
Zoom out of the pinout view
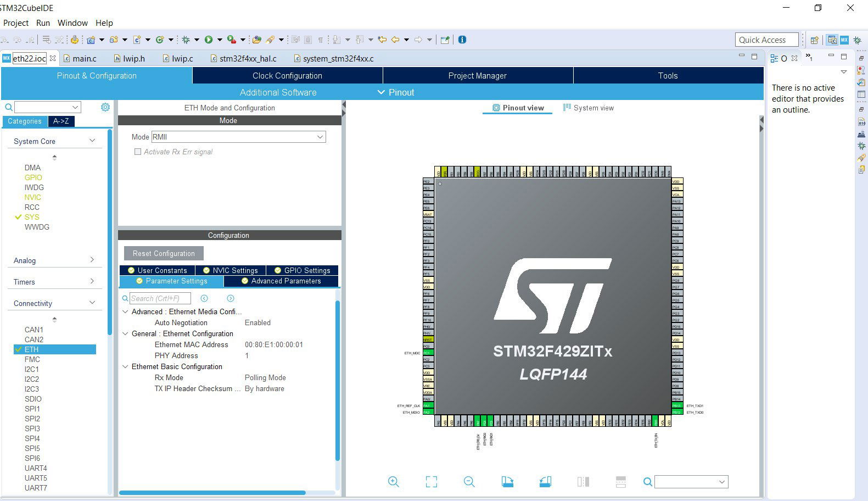coord(469,482)
